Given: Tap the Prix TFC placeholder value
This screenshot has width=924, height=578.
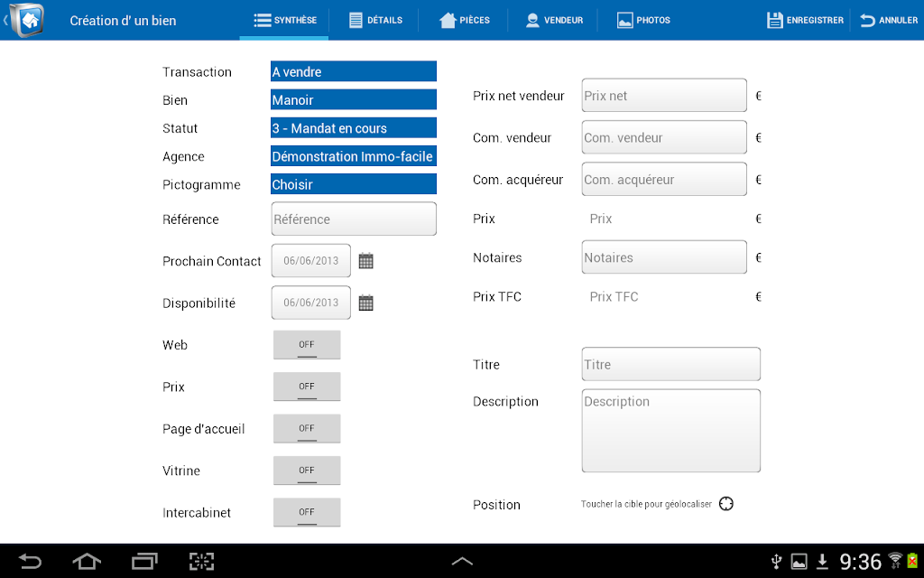Looking at the screenshot, I should click(x=614, y=296).
